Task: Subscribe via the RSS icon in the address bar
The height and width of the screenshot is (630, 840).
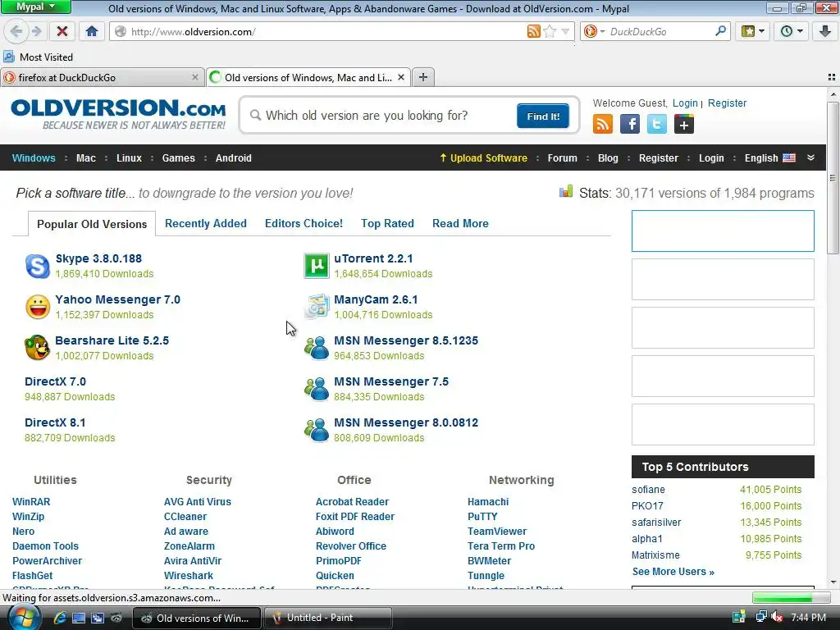Action: pyautogui.click(x=533, y=31)
